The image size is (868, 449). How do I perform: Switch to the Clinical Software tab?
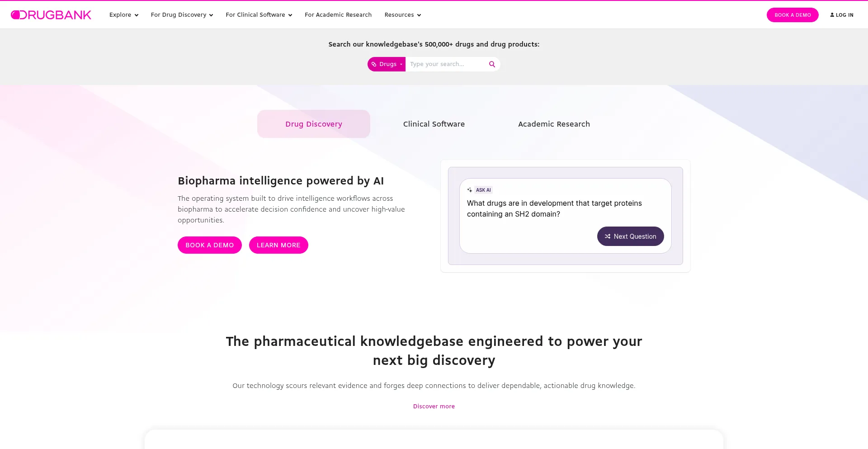click(434, 123)
